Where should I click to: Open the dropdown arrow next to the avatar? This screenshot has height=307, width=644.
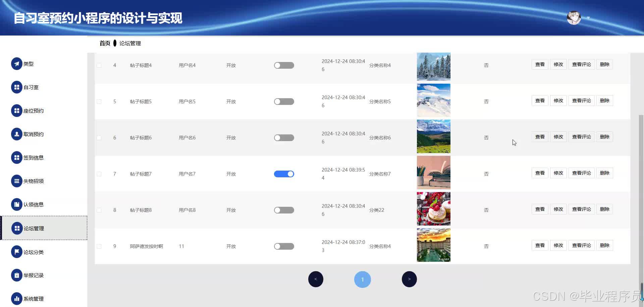tap(588, 18)
